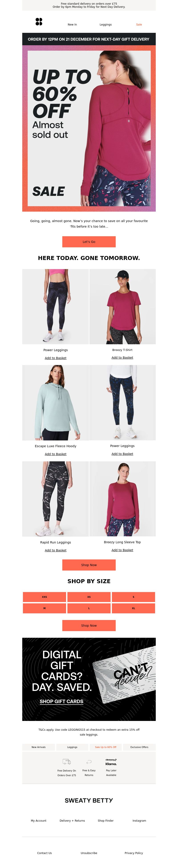Click the Sweaty Betty four-dot logo icon
Viewport: 178px width, 868px height.
pyautogui.click(x=39, y=22)
